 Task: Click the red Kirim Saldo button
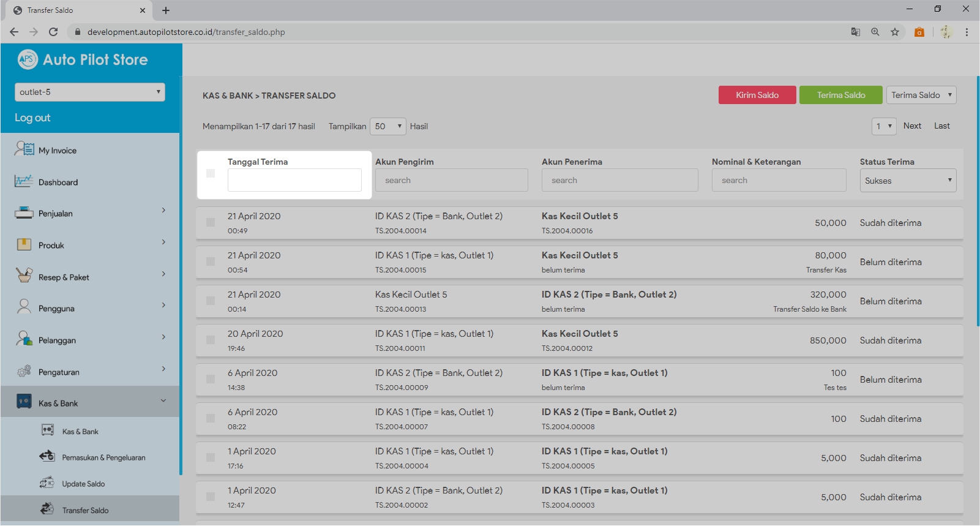[757, 95]
